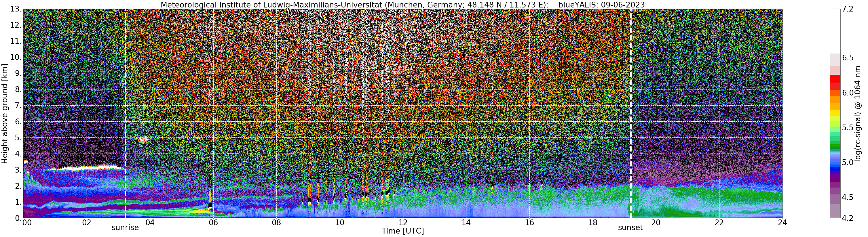
Task: Click the time tick label '18'
Action: tap(593, 223)
